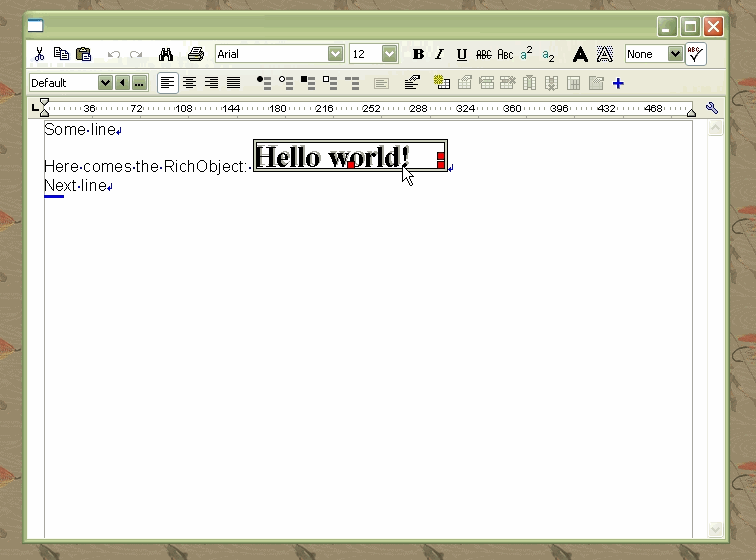Click the right indent marker on the ruler
Screen dimensions: 756x560
(691, 111)
